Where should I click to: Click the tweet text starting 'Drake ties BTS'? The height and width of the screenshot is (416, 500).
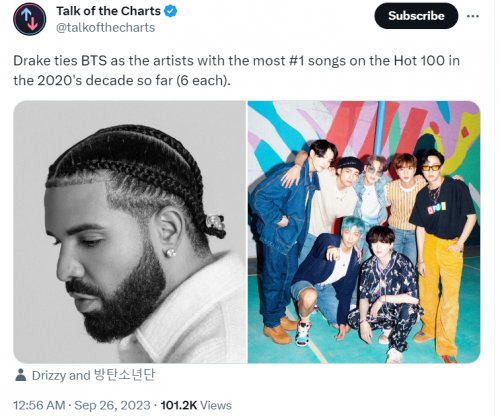point(237,70)
